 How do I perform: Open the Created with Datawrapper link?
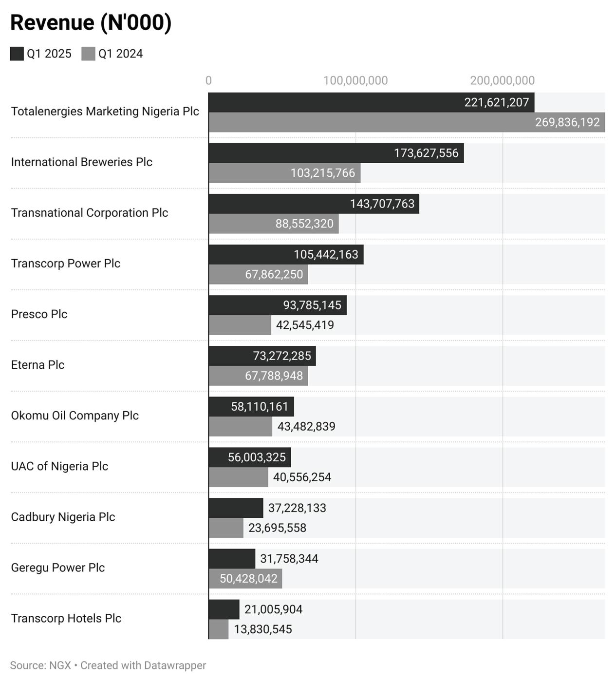pos(143,665)
